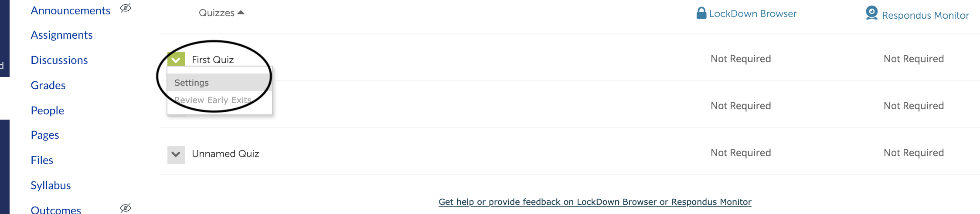This screenshot has height=214, width=980.
Task: Go to Pages in sidebar
Action: click(x=45, y=135)
